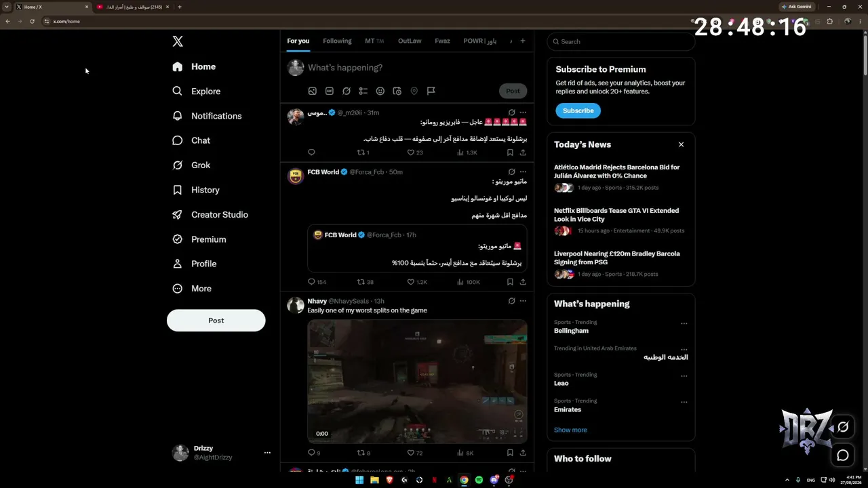868x488 pixels.
Task: Ask Grok about the FCB World post
Action: tap(511, 172)
